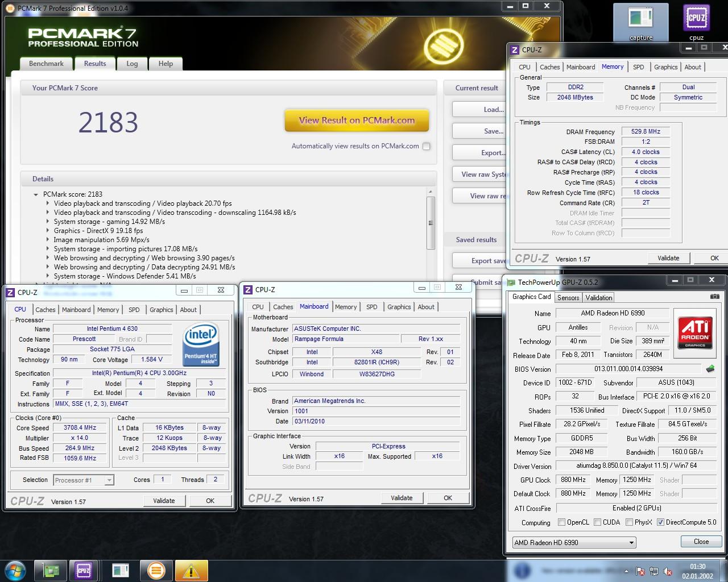The width and height of the screenshot is (728, 582).
Task: Expand Windows Defender 5.41 MB/s row
Action: [x=48, y=276]
